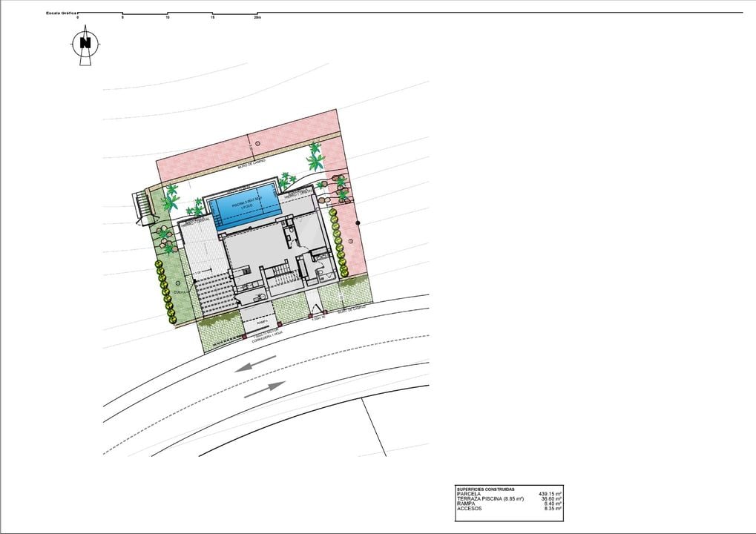This screenshot has height=534, width=756.
Task: Click the "PARCELA" row label
Action: [x=469, y=494]
